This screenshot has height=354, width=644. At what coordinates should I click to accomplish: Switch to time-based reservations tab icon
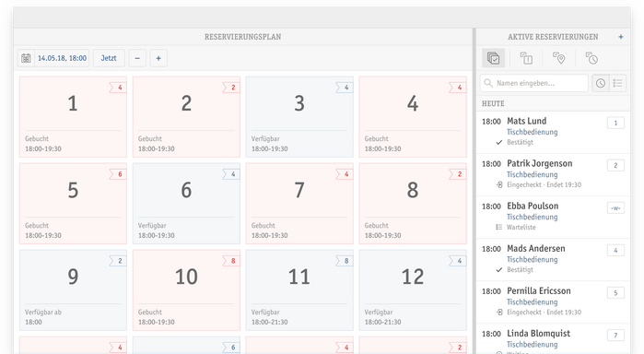tap(591, 58)
